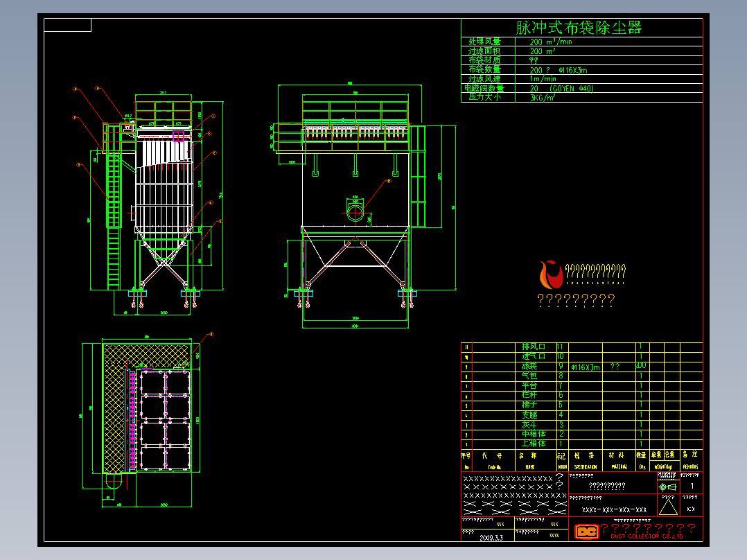Select 排风口 in parts list
This screenshot has width=747, height=560.
coord(534,347)
